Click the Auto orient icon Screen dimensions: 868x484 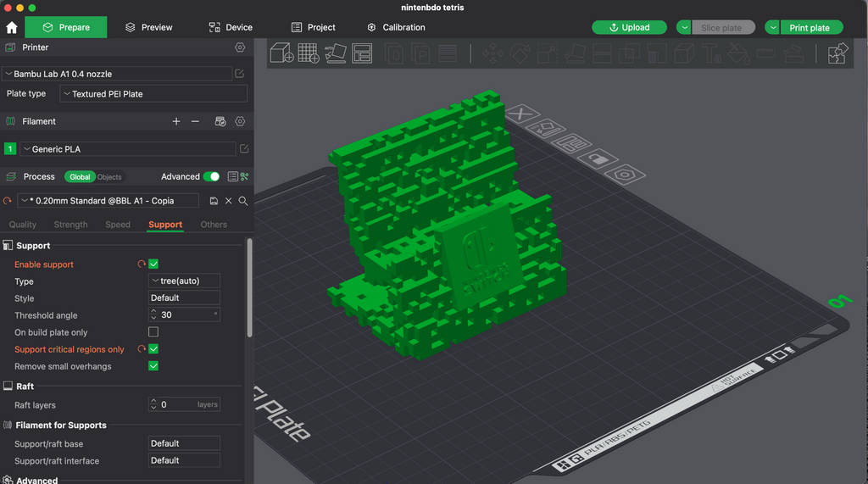coord(335,53)
